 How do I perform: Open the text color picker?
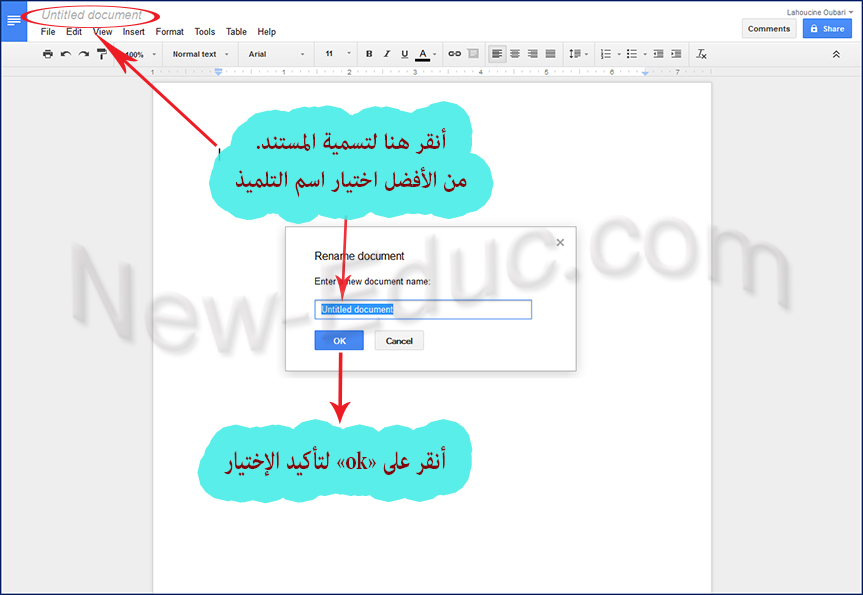(423, 54)
